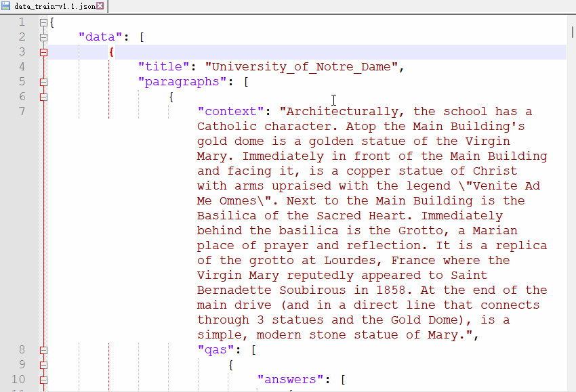Click the "answers" key text

(290, 380)
